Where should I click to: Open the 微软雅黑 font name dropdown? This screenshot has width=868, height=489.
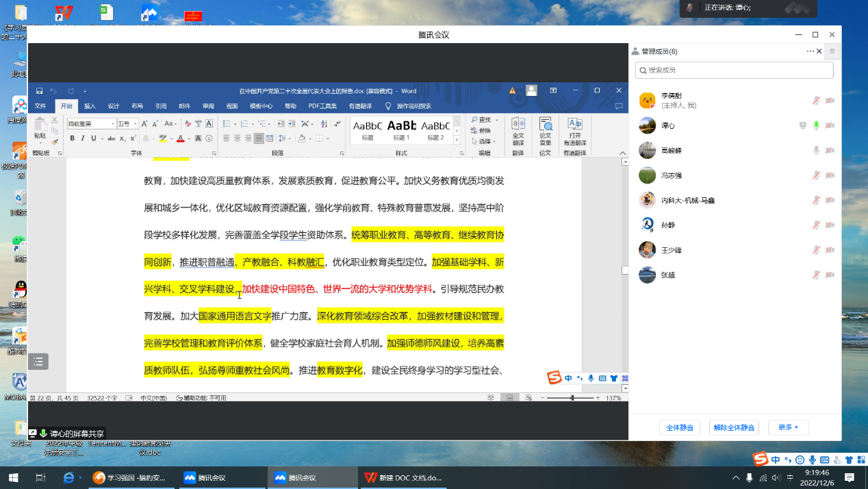114,124
